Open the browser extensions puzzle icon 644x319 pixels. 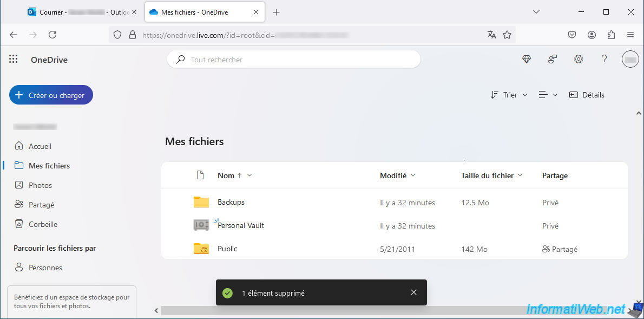pos(611,35)
